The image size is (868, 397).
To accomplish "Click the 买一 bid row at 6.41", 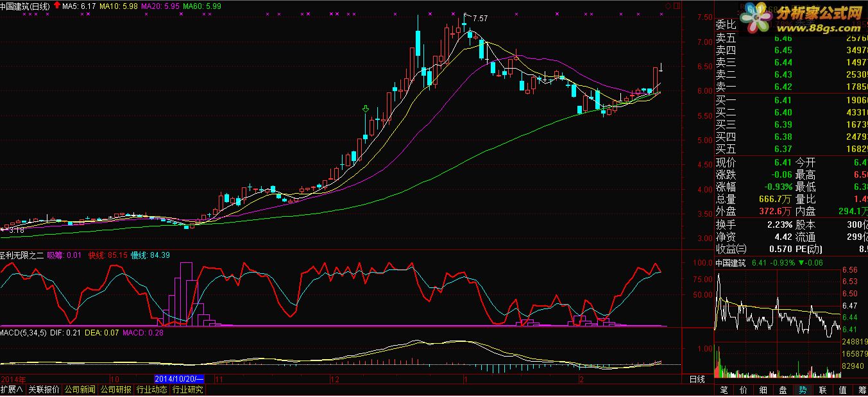I will pyautogui.click(x=791, y=100).
